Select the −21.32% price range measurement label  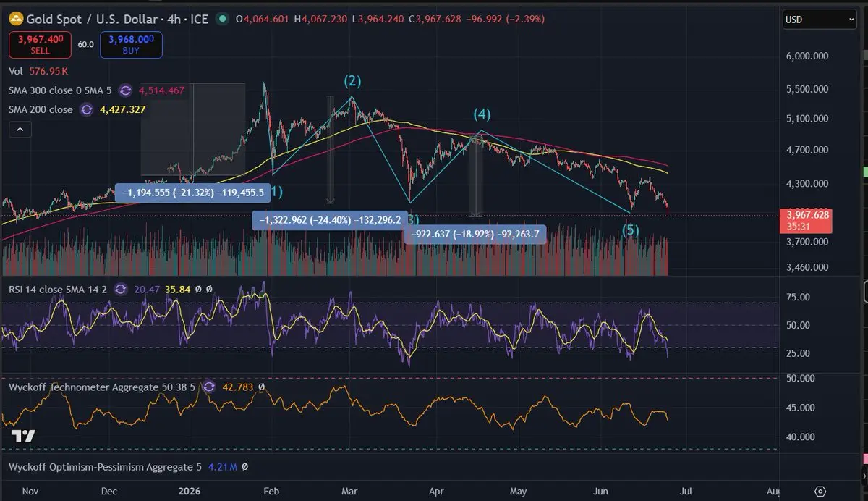(194, 193)
